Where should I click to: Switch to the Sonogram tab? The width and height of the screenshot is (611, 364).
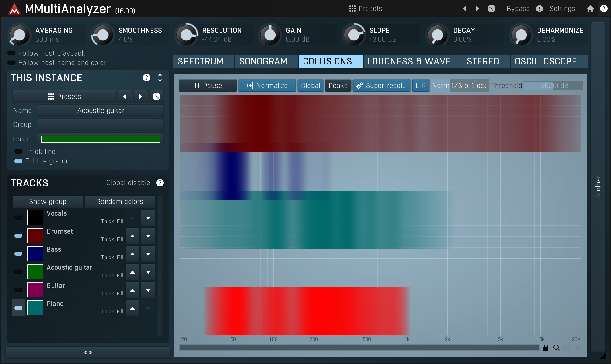(263, 61)
